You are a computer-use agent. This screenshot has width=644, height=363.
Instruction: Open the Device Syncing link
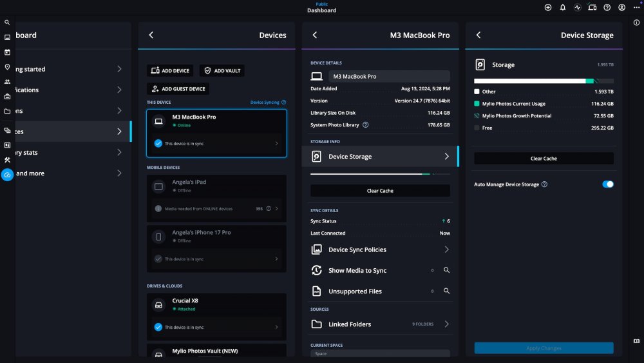click(265, 103)
